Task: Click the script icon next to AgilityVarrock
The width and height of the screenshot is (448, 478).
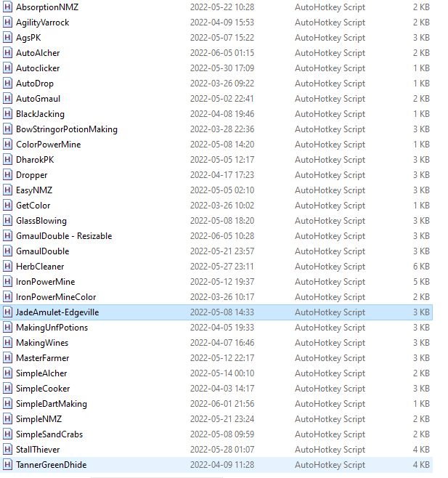Action: [7, 22]
